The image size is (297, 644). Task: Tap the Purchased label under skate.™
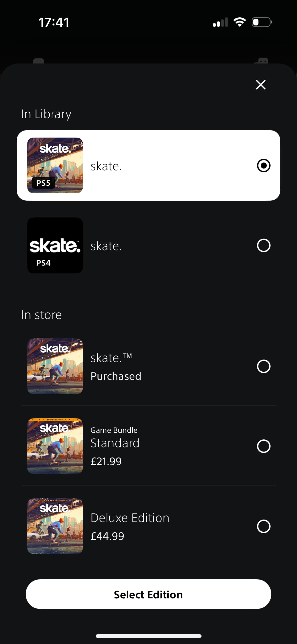116,376
